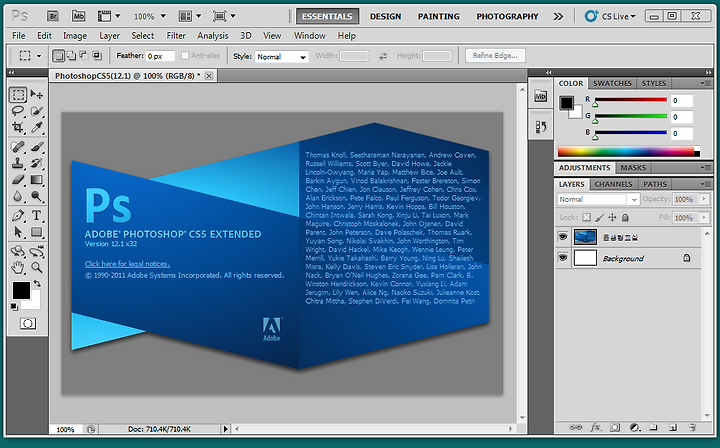Hide the top layer visibility eye
The height and width of the screenshot is (448, 720).
(563, 237)
